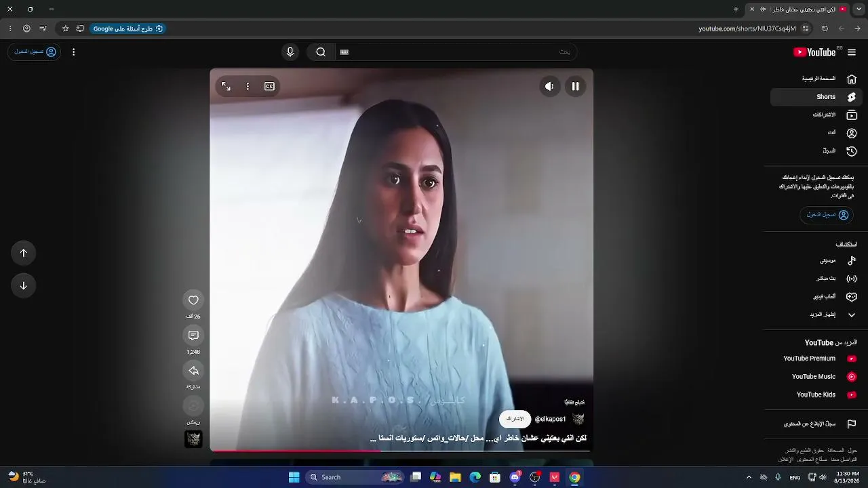View site information next to the URL

point(806,28)
